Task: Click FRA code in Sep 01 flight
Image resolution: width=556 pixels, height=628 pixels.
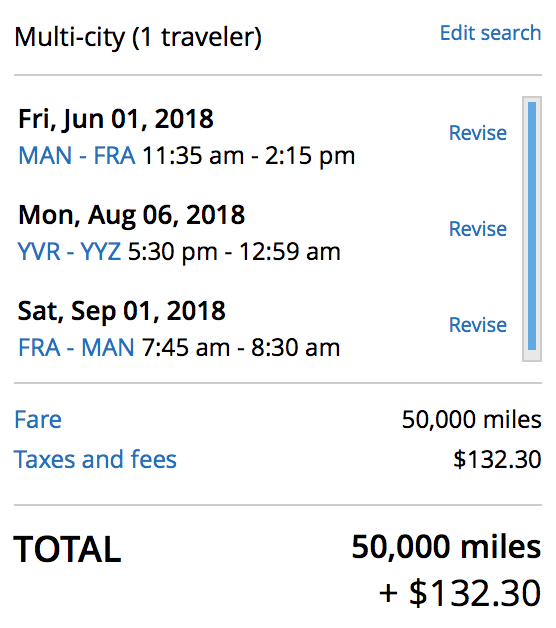Action: (x=39, y=347)
